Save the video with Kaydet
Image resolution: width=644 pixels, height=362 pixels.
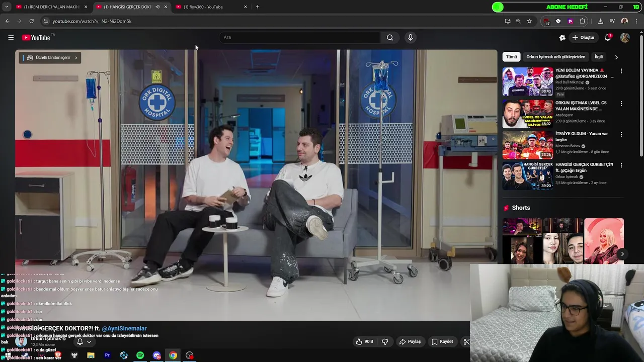443,341
